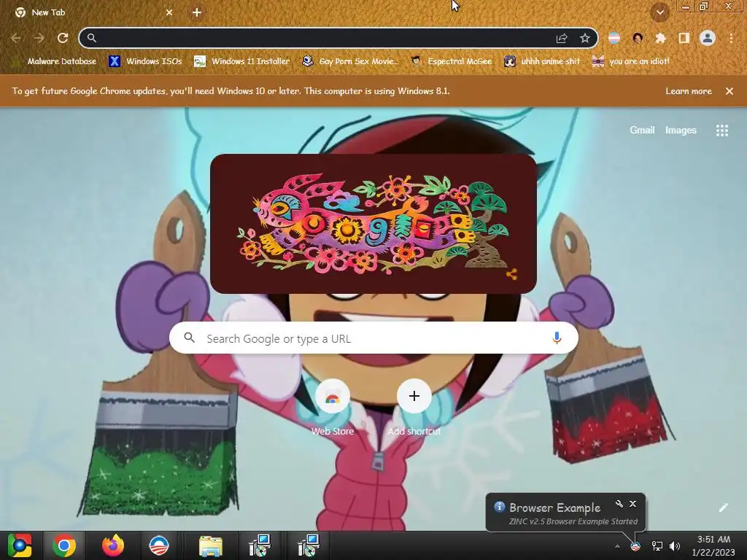Open a new tab with the plus button
The width and height of the screenshot is (747, 560).
click(197, 12)
